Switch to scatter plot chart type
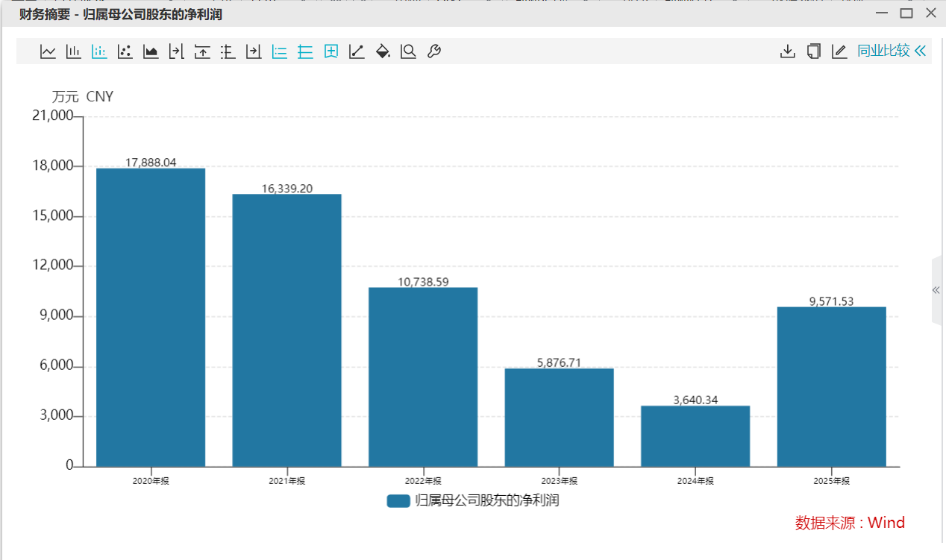The width and height of the screenshot is (946, 560). pos(125,51)
